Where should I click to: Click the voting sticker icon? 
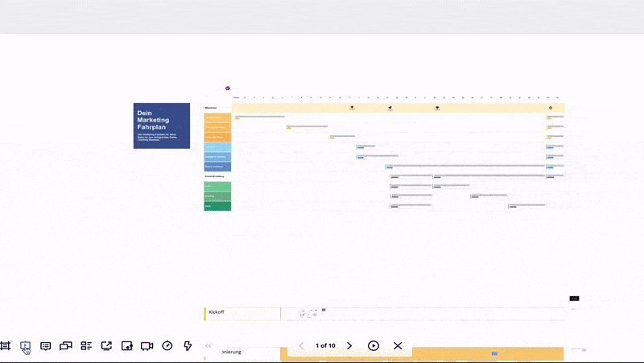tap(127, 346)
